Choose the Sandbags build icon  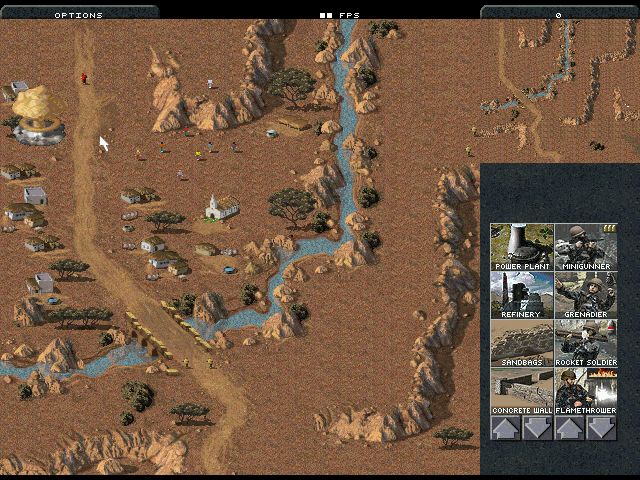522,343
